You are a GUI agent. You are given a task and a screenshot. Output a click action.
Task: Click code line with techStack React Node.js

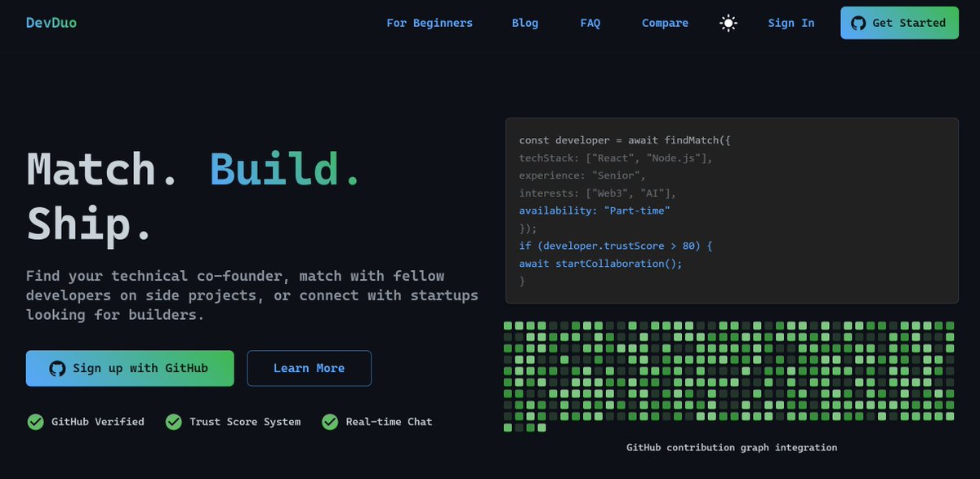tap(616, 157)
